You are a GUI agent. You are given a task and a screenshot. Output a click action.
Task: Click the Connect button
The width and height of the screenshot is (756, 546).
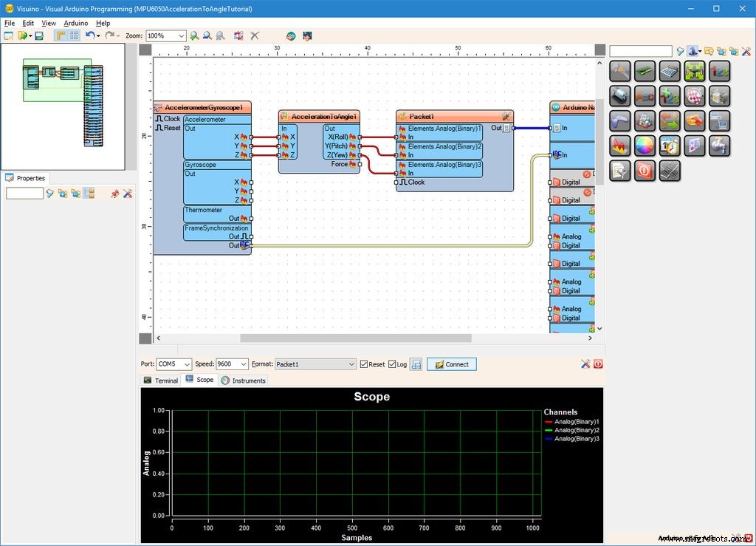click(451, 364)
